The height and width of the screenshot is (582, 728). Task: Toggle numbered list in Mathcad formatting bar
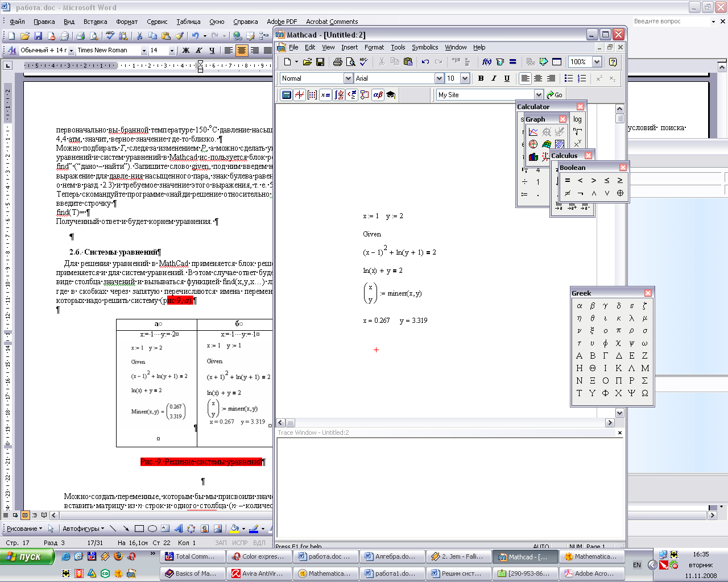tap(581, 78)
